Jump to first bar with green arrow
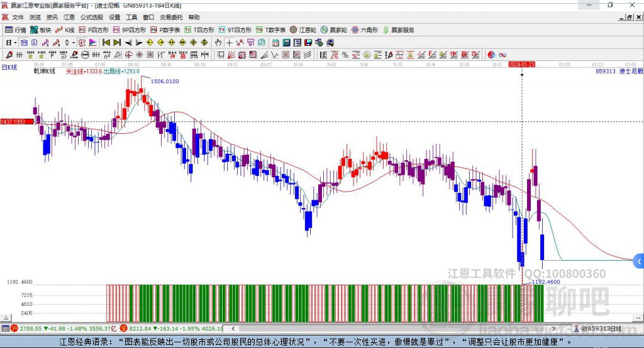 (x=106, y=42)
